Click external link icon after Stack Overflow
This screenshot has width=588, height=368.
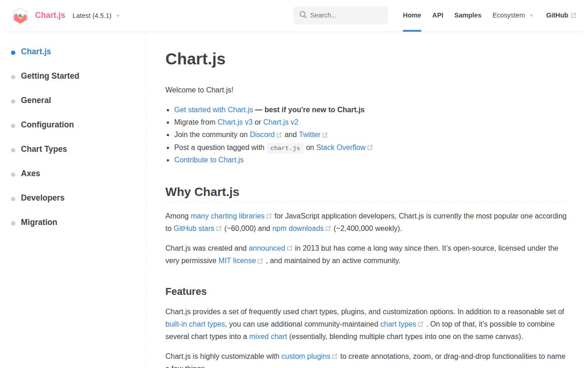370,148
